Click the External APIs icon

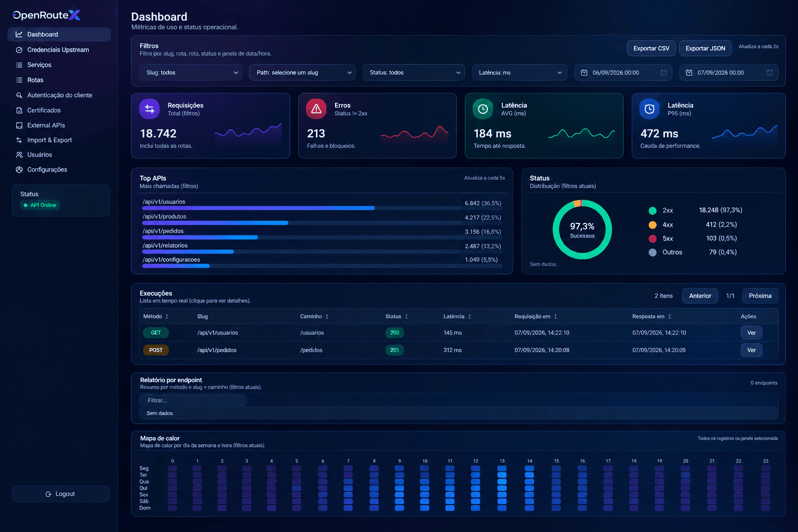pyautogui.click(x=19, y=125)
